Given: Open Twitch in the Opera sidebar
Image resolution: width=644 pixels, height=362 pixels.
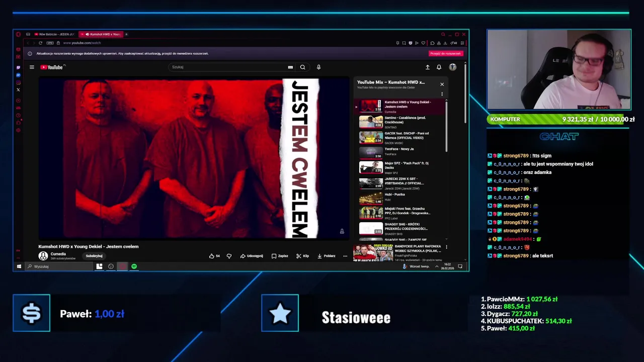Looking at the screenshot, I should (x=18, y=67).
